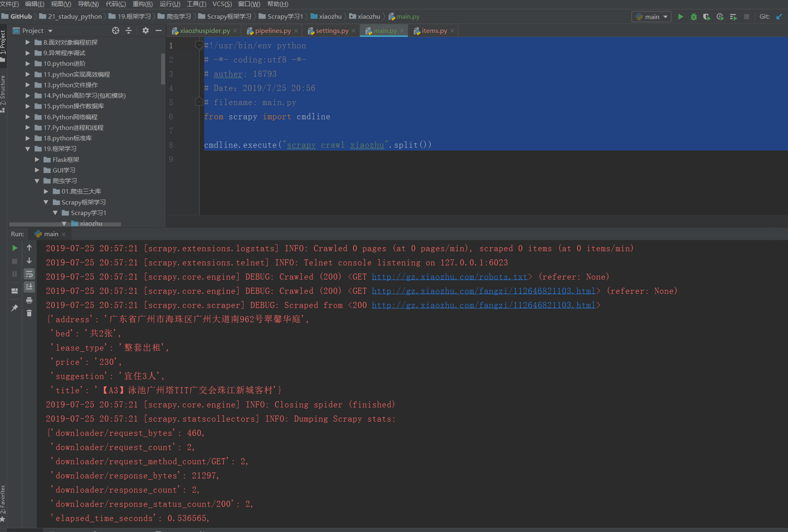Restore the layout in the Run panel
This screenshot has width=788, height=532.
(15, 291)
